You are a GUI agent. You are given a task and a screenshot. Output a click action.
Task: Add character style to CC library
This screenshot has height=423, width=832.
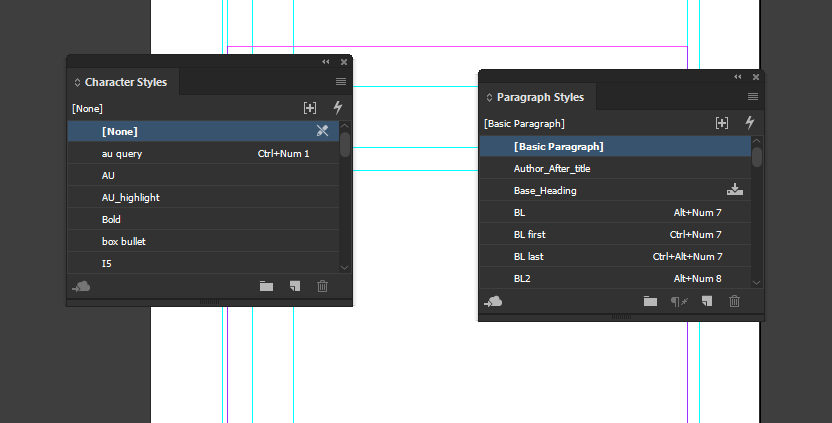pyautogui.click(x=82, y=286)
